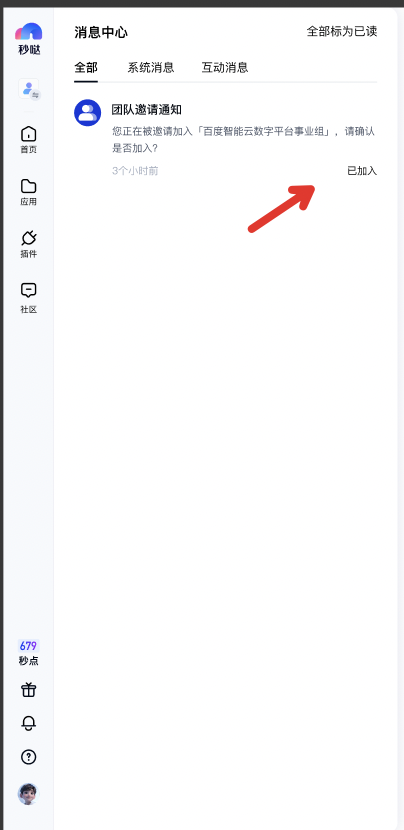
Task: Switch to the 互动消息 tab
Action: tap(225, 68)
